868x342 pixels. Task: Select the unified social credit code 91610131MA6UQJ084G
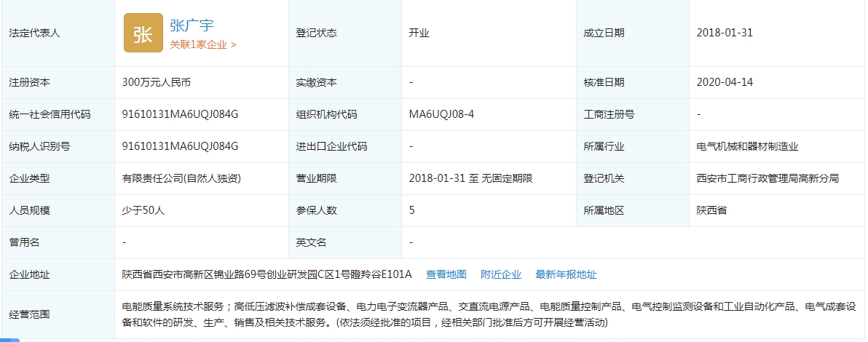181,114
